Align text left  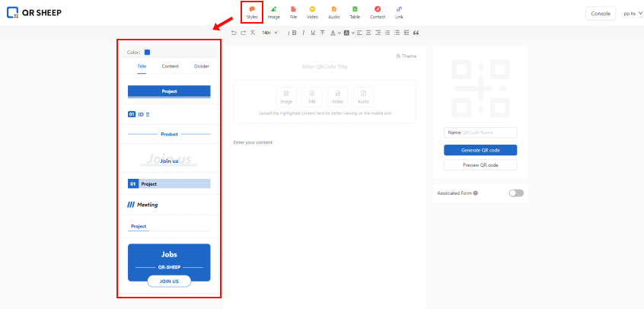(359, 33)
